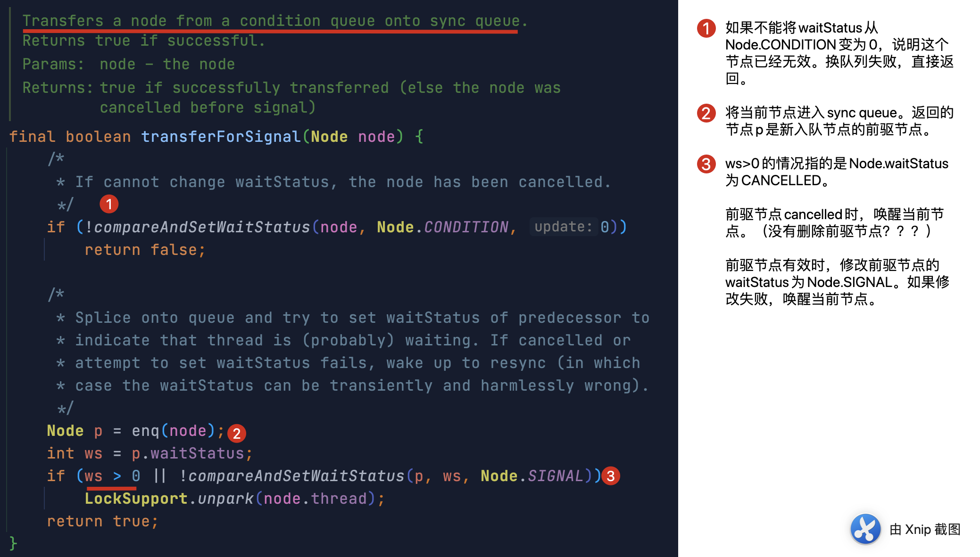The height and width of the screenshot is (557, 980).
Task: Click red annotation bullet 2 in notes
Action: pos(706,113)
